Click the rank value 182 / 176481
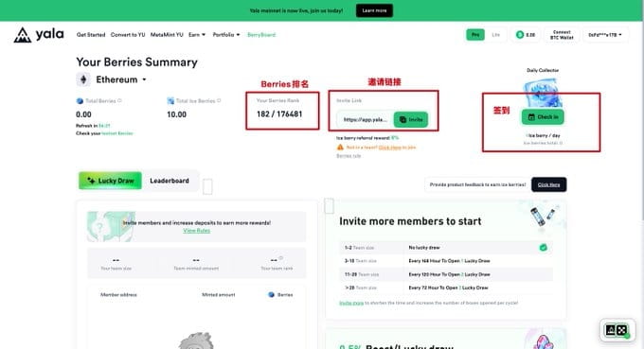The image size is (644, 349). pos(279,114)
